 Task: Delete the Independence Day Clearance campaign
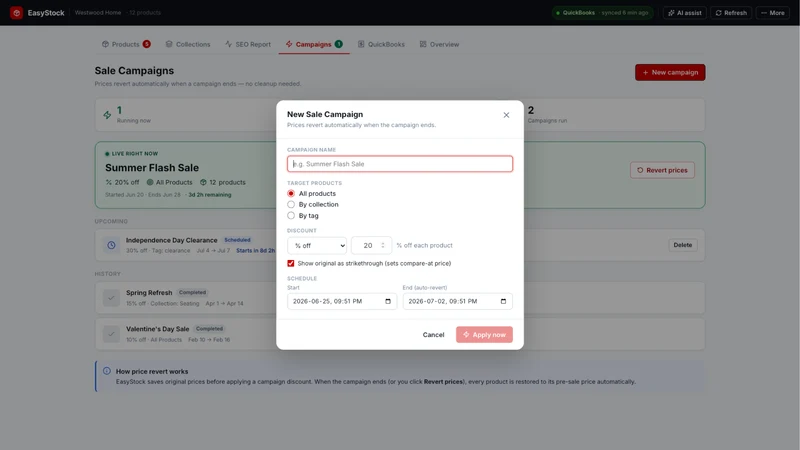point(682,245)
